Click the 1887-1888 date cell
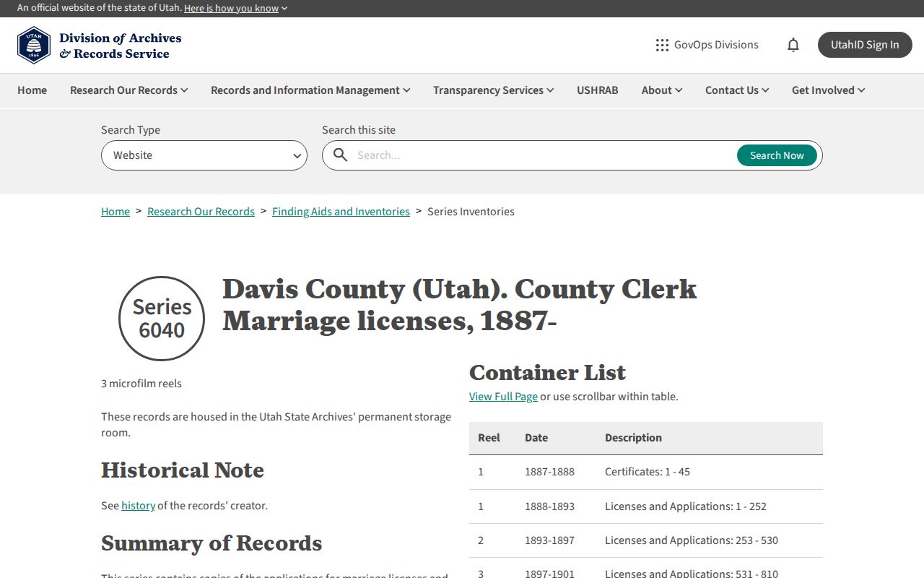Viewport: 924px width, 578px height. pyautogui.click(x=549, y=472)
